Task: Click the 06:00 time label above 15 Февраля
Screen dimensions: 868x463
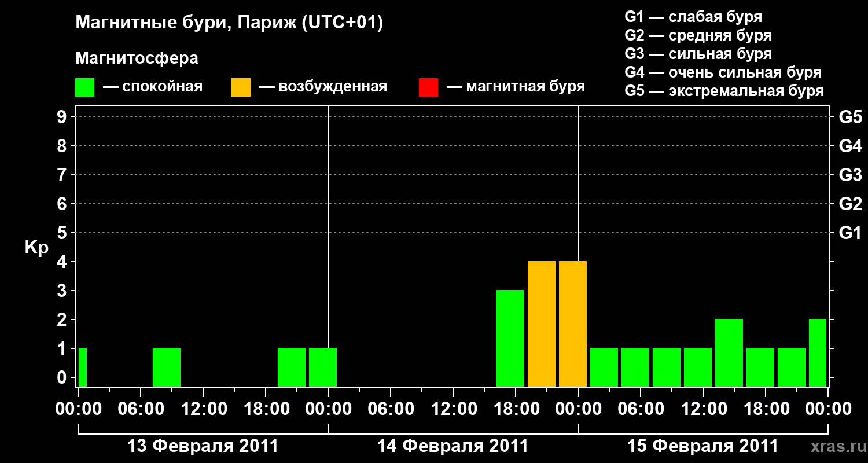Action: (x=641, y=409)
